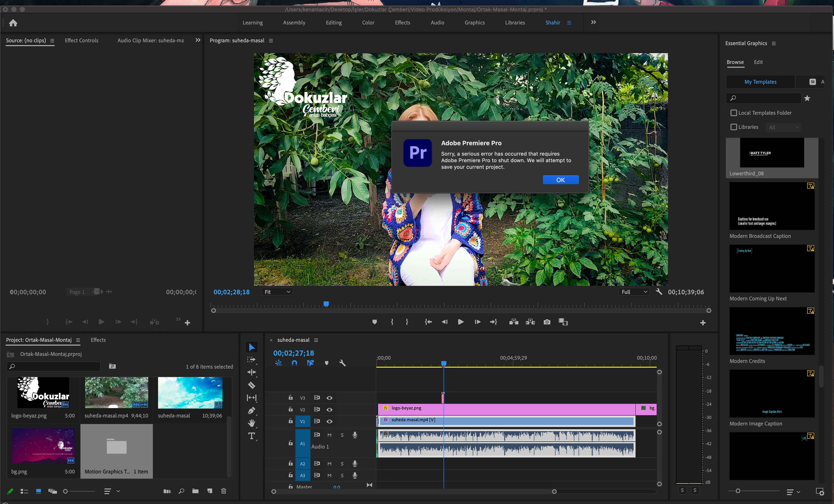Select the Type tool
The image size is (834, 504).
coord(251,436)
